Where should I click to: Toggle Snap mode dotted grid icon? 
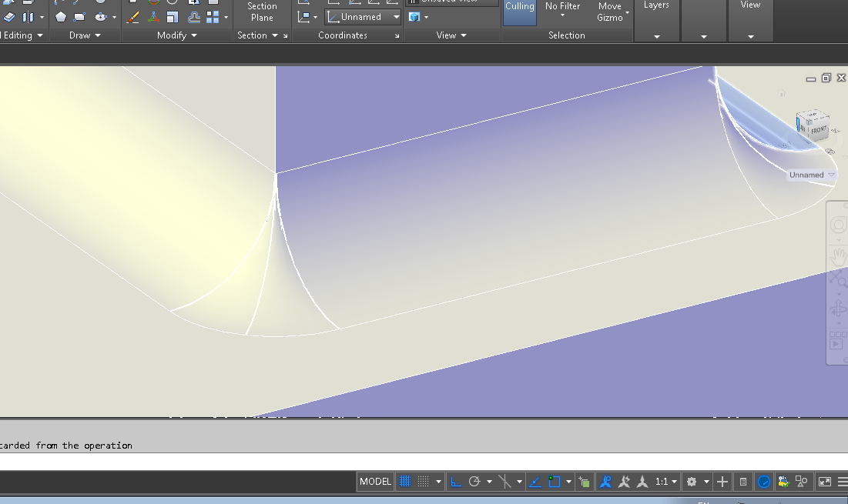point(424,482)
